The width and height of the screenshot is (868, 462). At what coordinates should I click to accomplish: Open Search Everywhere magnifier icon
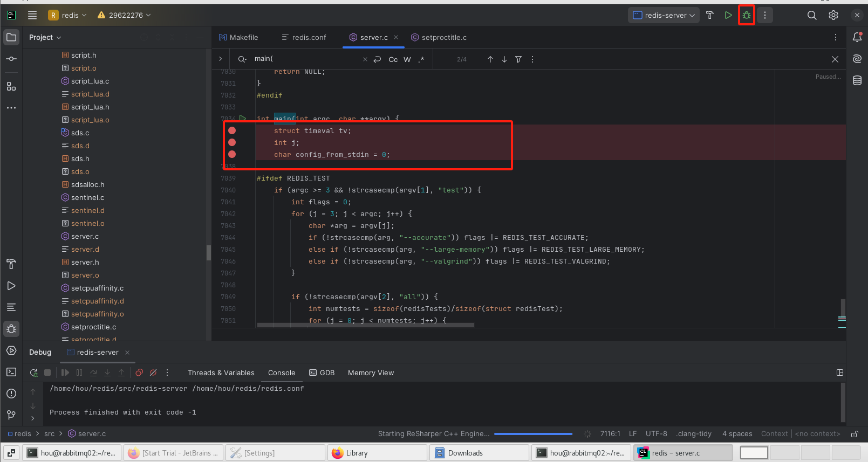[x=812, y=15]
